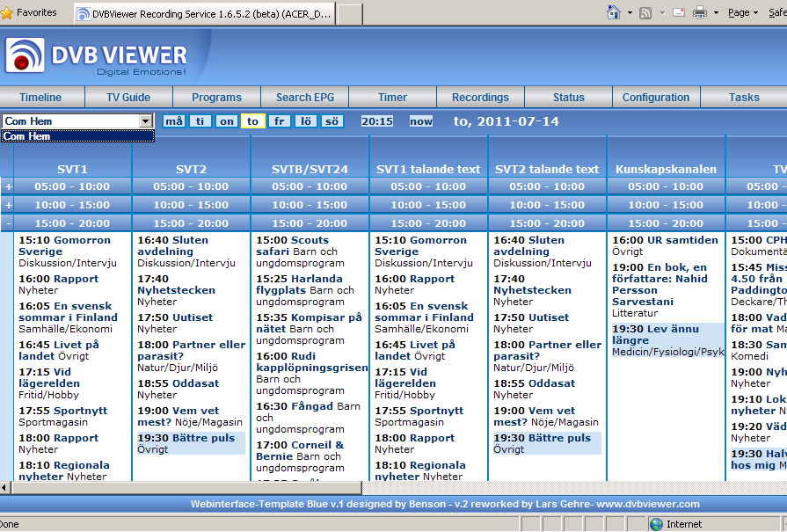Open the Status tab

pos(569,98)
